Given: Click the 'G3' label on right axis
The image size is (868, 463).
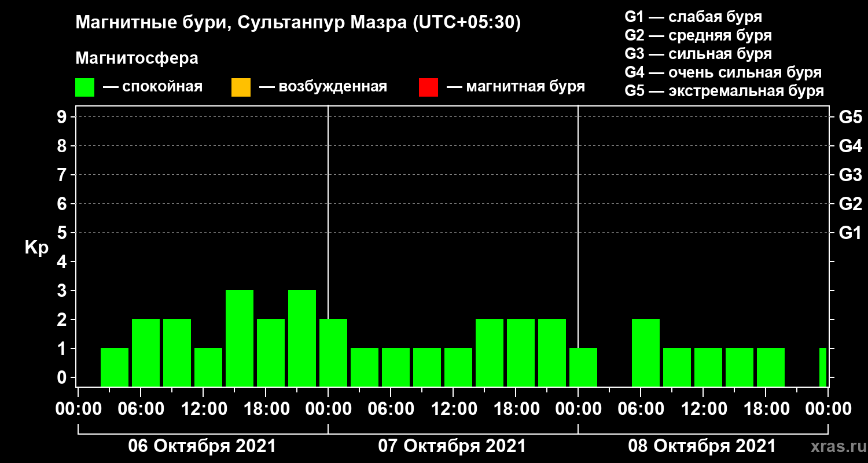Looking at the screenshot, I should click(850, 175).
